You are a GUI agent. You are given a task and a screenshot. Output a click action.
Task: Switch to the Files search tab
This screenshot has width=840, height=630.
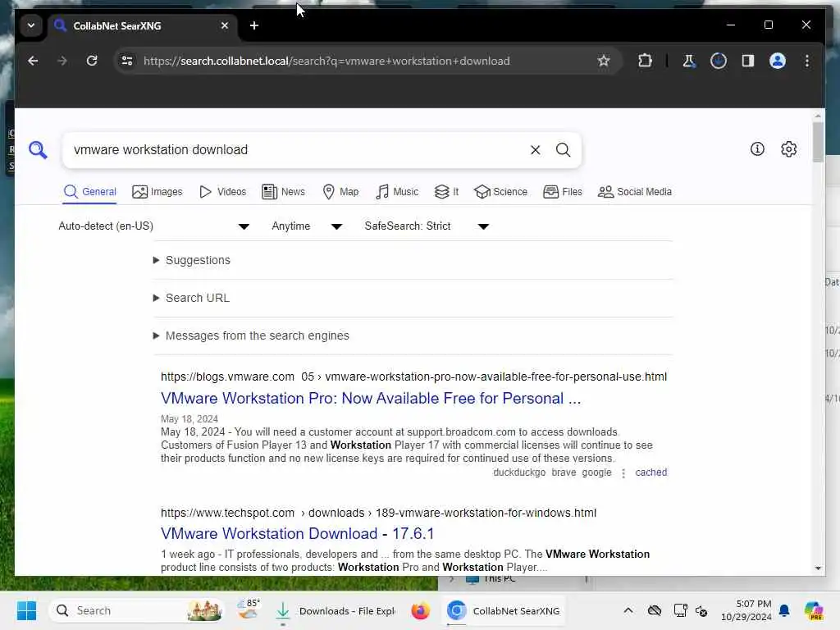(x=562, y=192)
